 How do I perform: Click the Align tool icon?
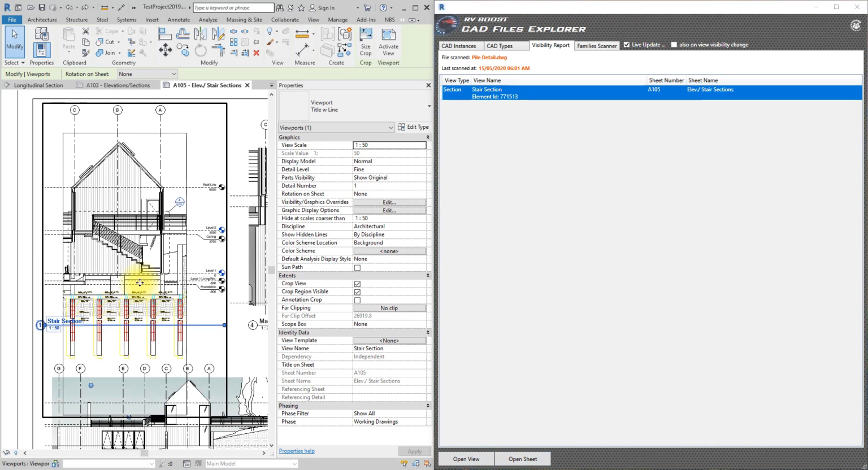click(164, 34)
